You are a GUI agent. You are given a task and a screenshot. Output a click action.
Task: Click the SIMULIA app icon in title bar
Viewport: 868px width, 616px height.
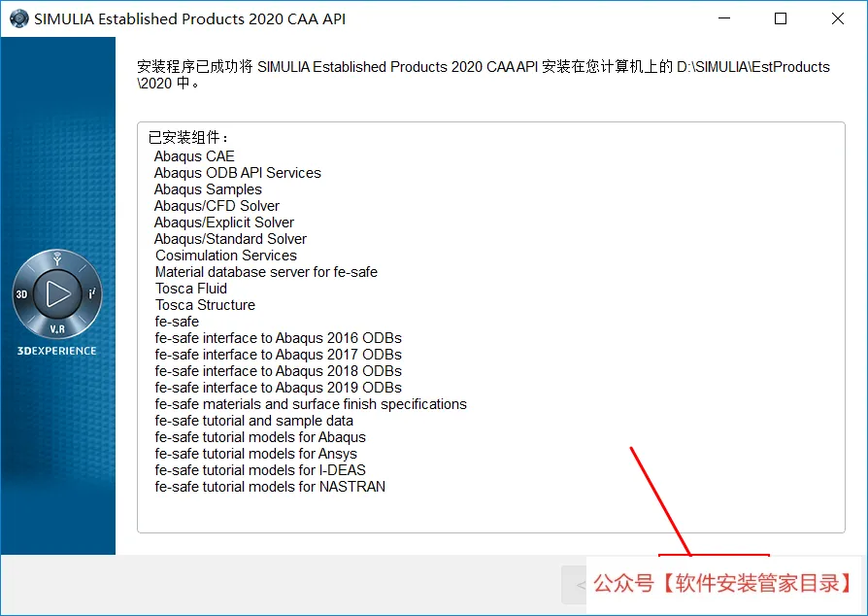pyautogui.click(x=18, y=18)
